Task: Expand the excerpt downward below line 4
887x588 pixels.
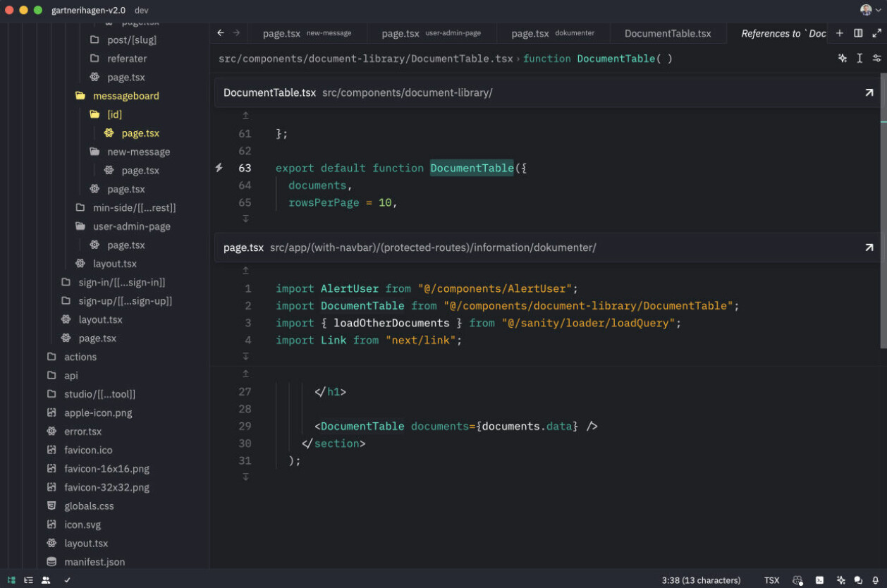Action: (x=245, y=357)
